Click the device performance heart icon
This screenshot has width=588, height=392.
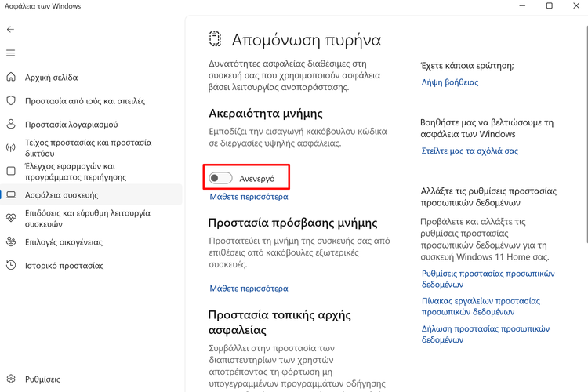click(x=11, y=218)
